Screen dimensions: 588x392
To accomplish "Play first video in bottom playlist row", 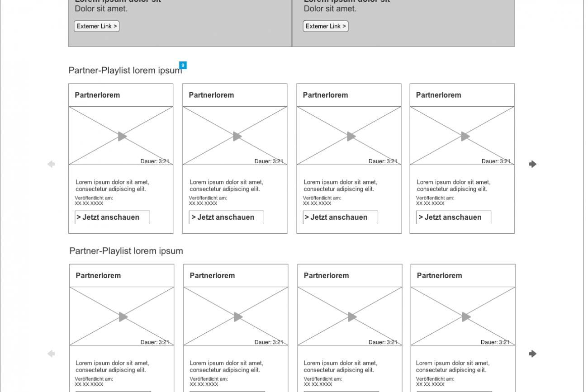I will 123,317.
